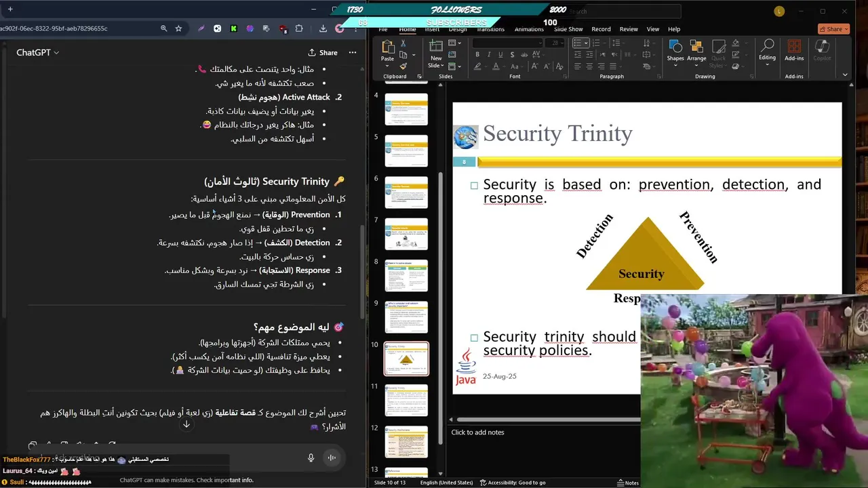Click the purple feather extension icon

click(201, 28)
